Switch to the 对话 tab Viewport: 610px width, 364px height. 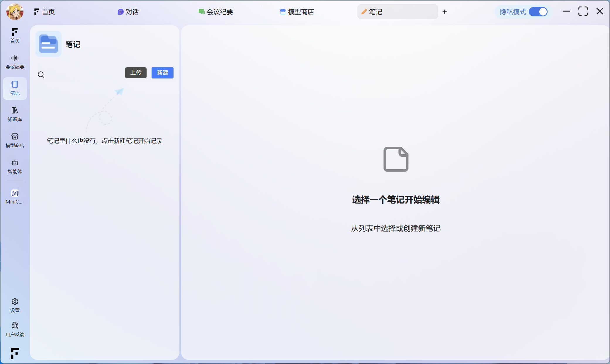point(128,12)
